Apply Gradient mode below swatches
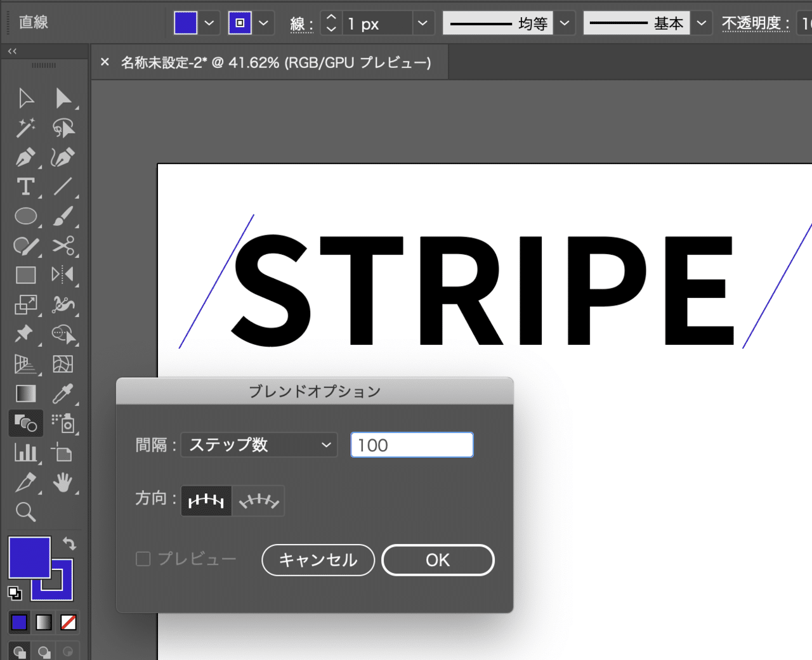 click(44, 623)
